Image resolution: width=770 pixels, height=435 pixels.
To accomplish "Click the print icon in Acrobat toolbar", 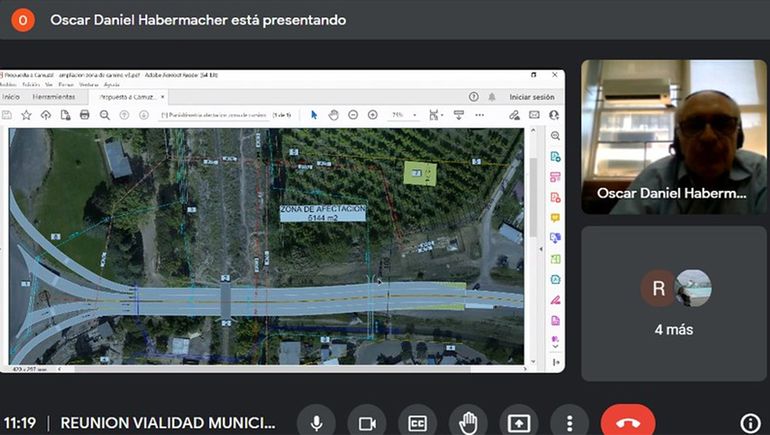I will point(85,115).
